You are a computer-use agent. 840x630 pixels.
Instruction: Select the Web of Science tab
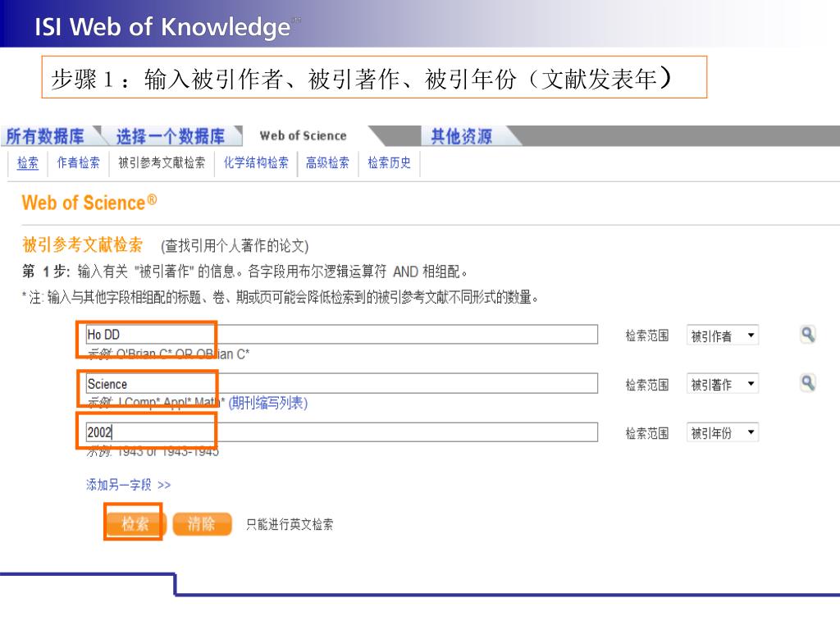304,136
